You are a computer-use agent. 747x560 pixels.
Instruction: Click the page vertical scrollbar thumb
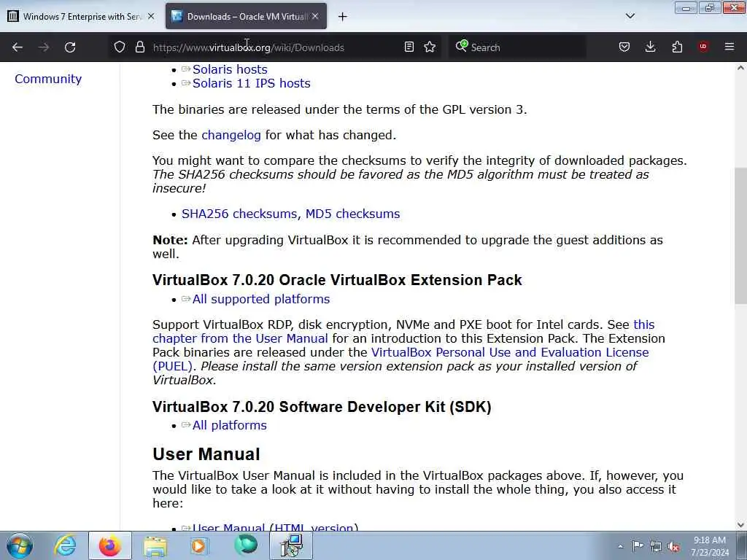pos(740,236)
